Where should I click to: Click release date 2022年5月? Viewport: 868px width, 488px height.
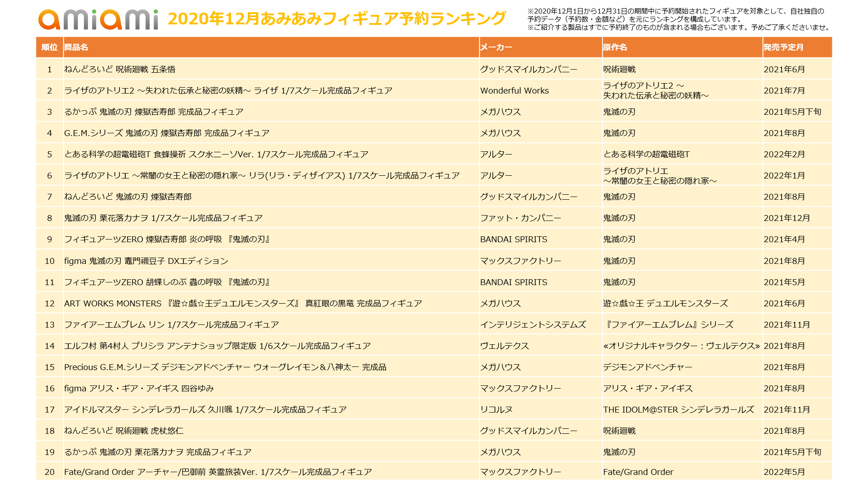(784, 472)
